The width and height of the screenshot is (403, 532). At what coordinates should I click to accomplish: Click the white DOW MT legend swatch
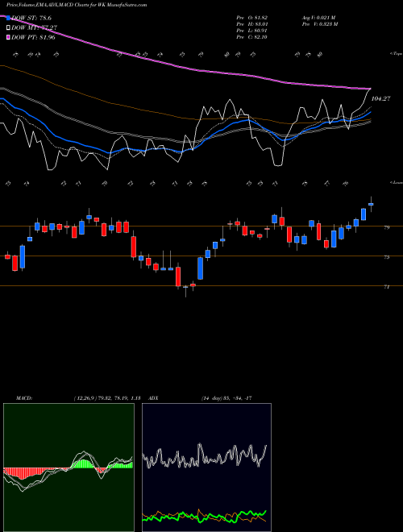point(9,27)
